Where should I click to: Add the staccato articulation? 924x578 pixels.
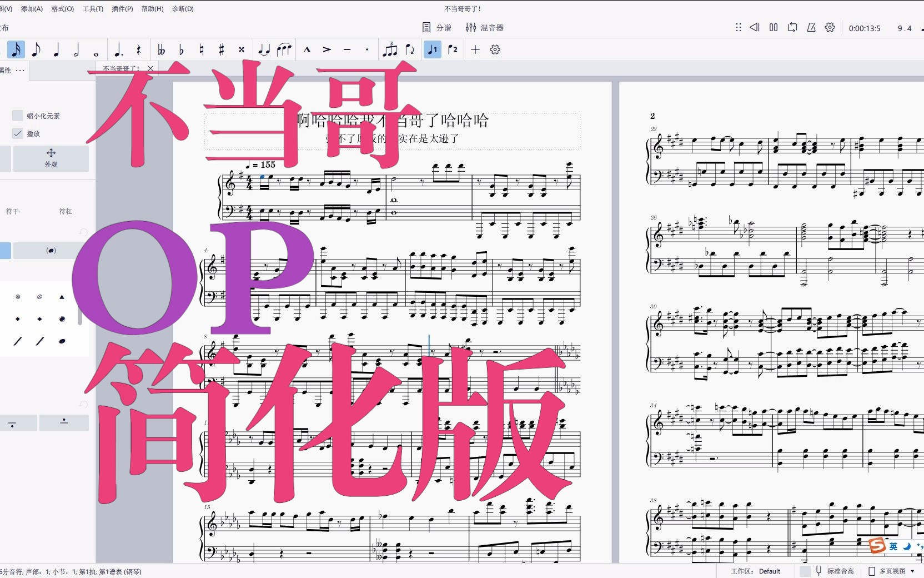click(x=367, y=49)
